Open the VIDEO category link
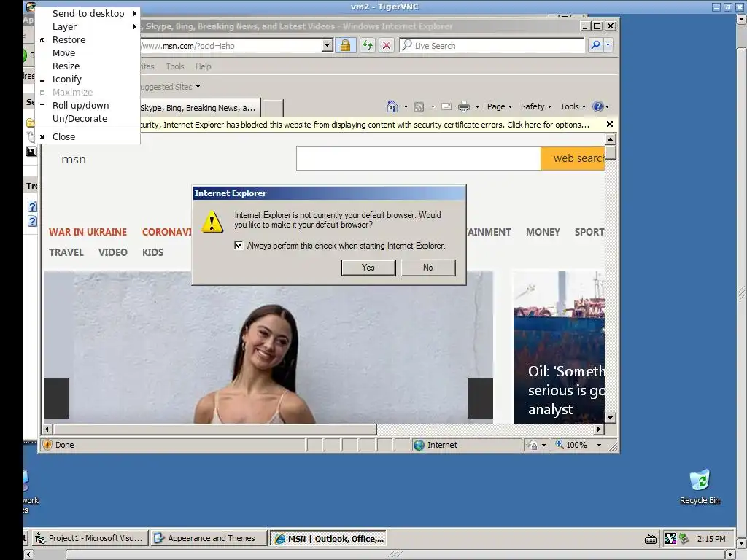This screenshot has width=747, height=560. click(113, 252)
